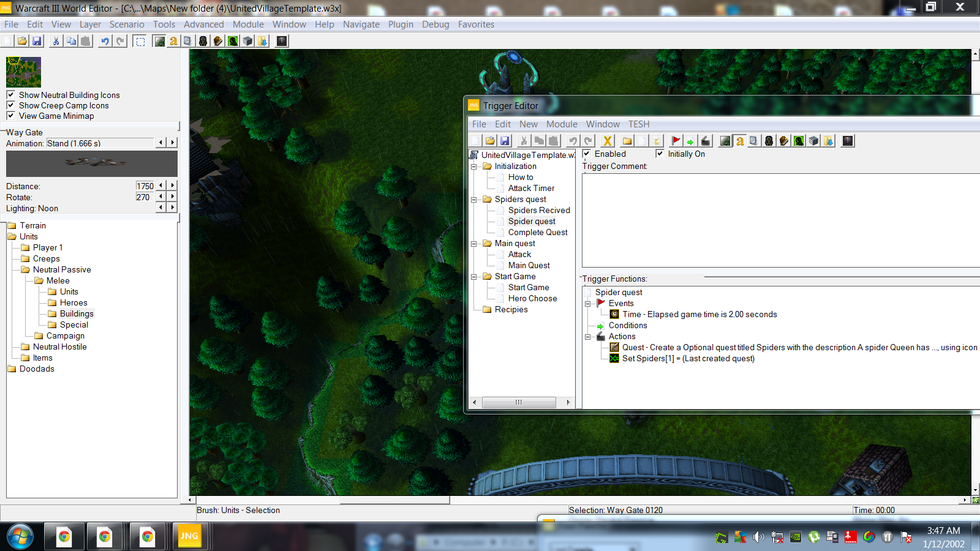Open the Navigate menu in the World Editor
980x551 pixels.
(361, 24)
